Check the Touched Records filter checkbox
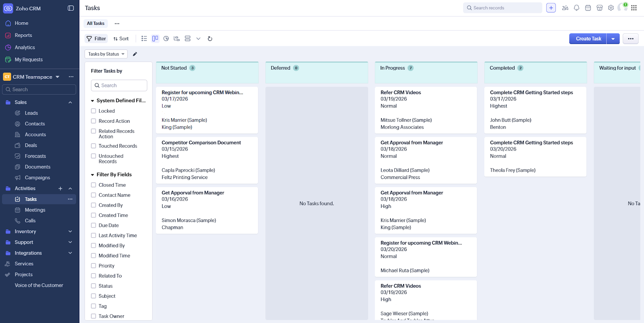The image size is (644, 323). pos(93,146)
